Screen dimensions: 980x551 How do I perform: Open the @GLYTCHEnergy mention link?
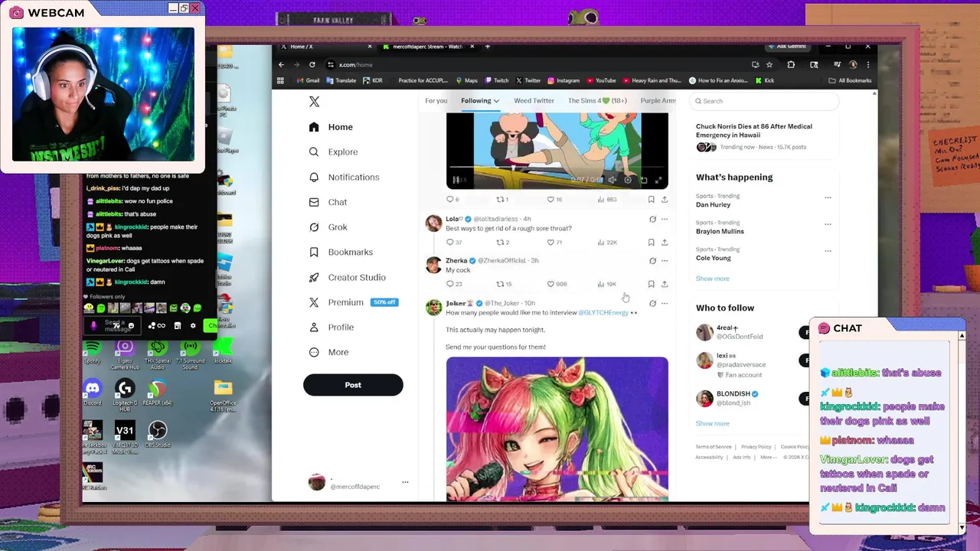click(x=603, y=313)
